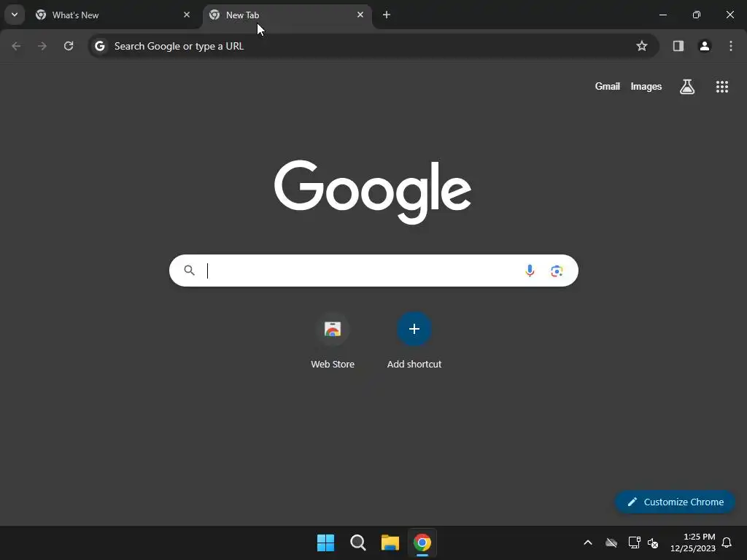This screenshot has height=560, width=747.
Task: Open the muted volume tray icon
Action: pyautogui.click(x=653, y=542)
